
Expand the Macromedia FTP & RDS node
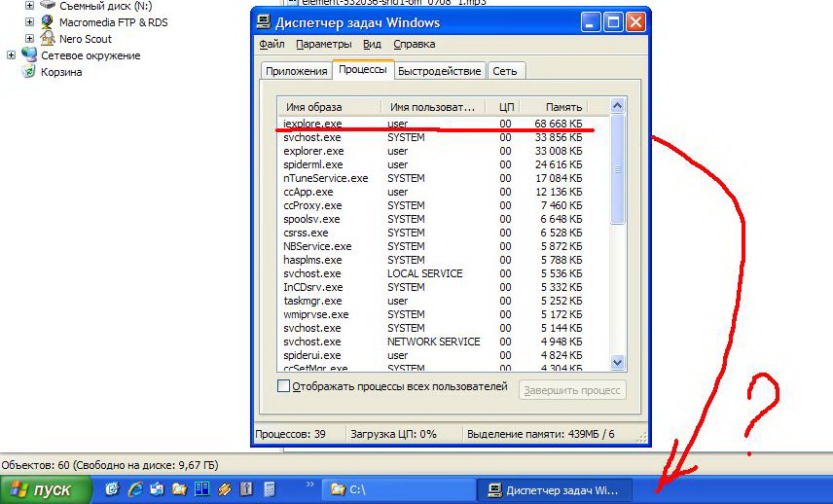click(x=29, y=21)
